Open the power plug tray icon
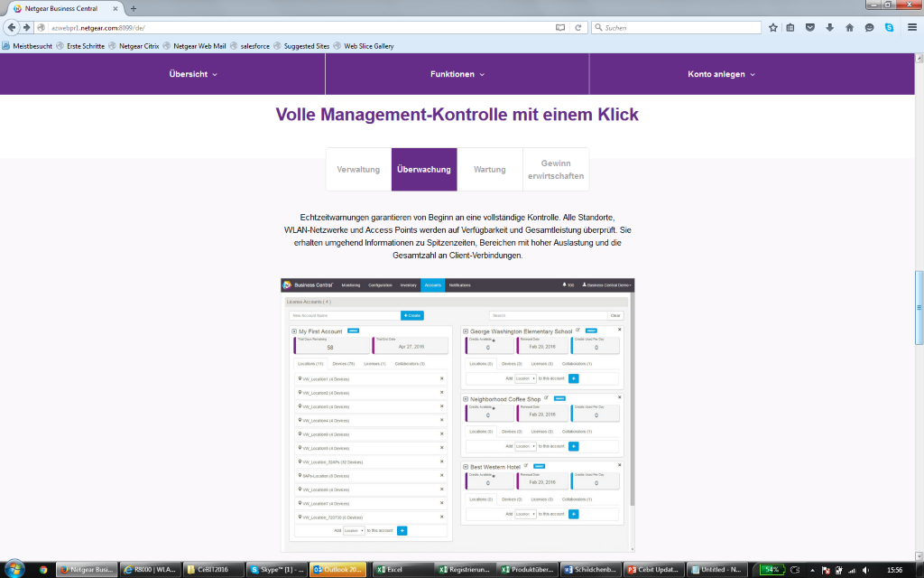The width and height of the screenshot is (924, 578). coord(838,570)
